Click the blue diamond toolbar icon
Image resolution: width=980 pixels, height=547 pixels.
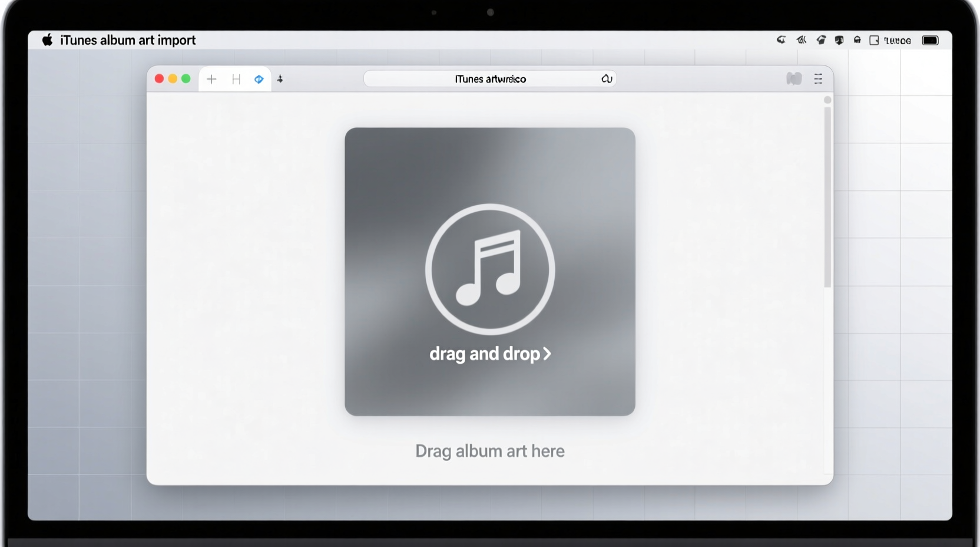[x=259, y=79]
